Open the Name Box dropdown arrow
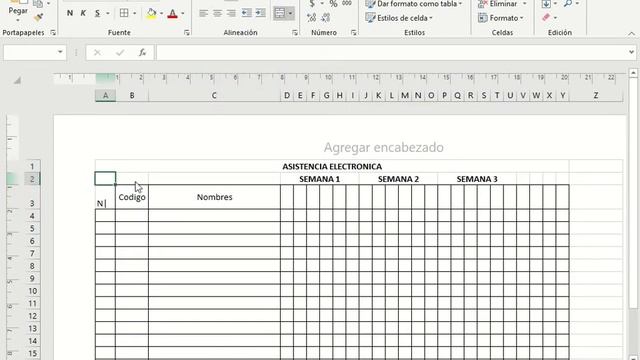 point(60,52)
